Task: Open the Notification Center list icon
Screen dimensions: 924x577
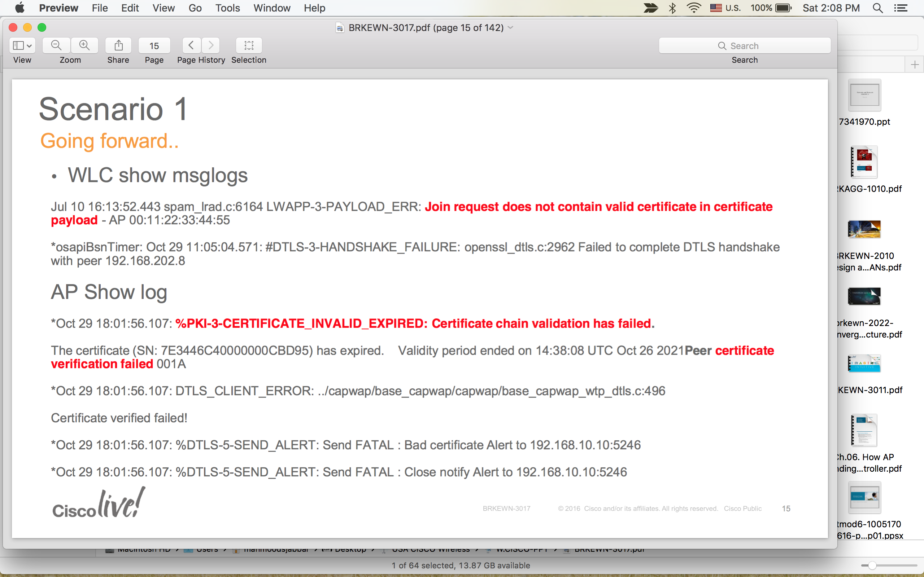Action: pyautogui.click(x=901, y=8)
